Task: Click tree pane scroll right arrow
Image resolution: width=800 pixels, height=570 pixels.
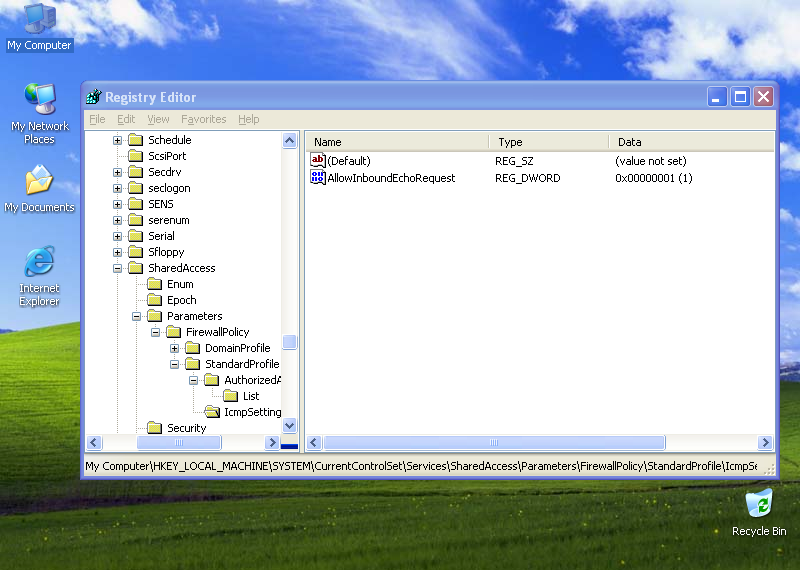Action: click(272, 442)
